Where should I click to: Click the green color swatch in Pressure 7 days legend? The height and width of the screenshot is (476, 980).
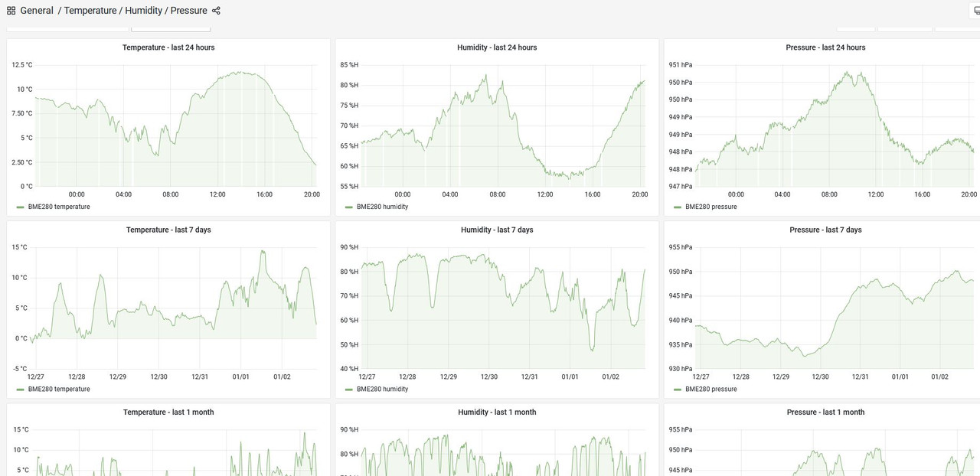(678, 390)
